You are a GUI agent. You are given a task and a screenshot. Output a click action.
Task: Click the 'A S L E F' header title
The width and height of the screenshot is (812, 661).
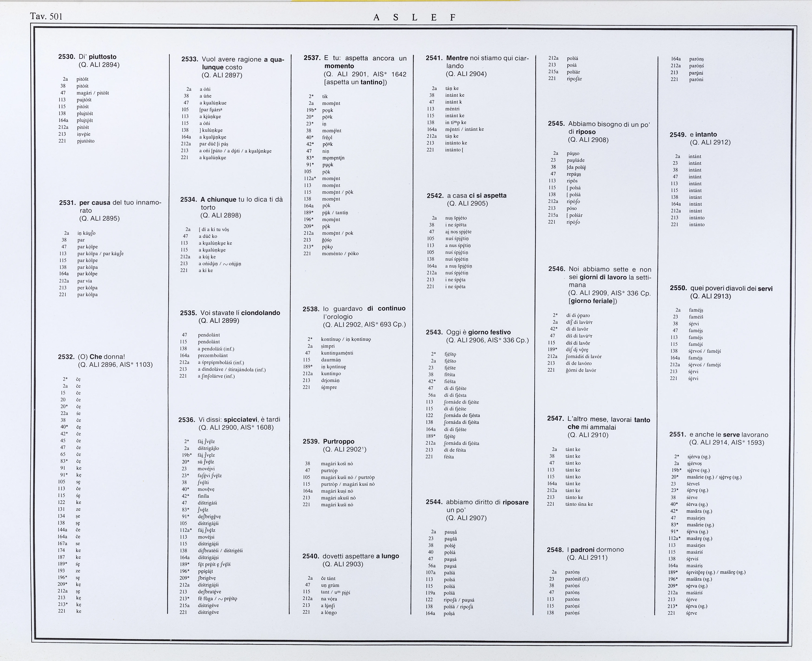[414, 17]
